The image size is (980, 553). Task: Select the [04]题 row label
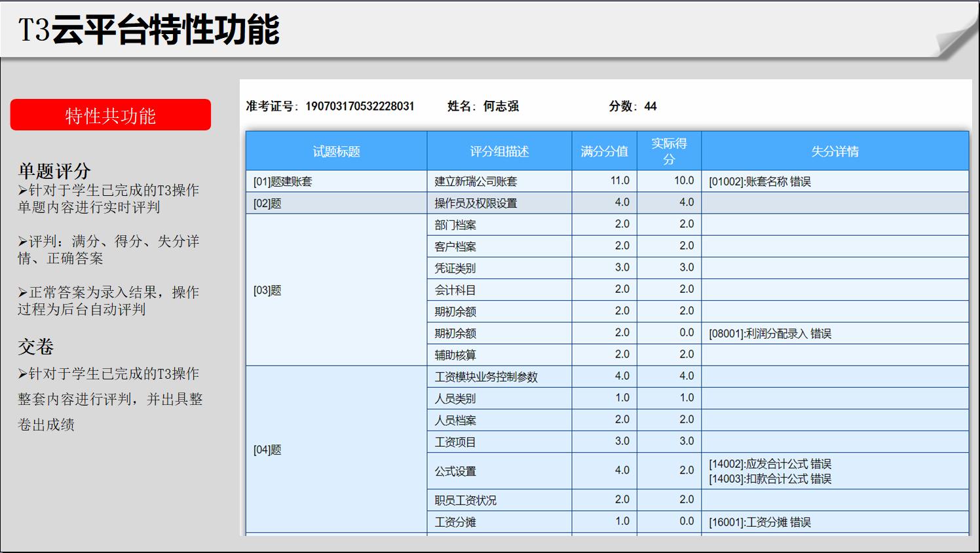[266, 449]
